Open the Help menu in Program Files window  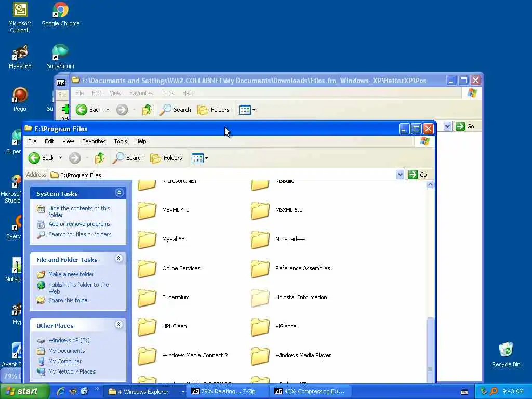[x=140, y=141]
